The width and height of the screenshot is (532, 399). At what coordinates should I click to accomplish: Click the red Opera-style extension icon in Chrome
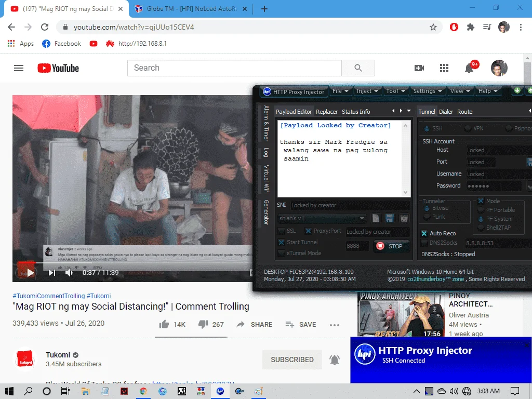(454, 27)
